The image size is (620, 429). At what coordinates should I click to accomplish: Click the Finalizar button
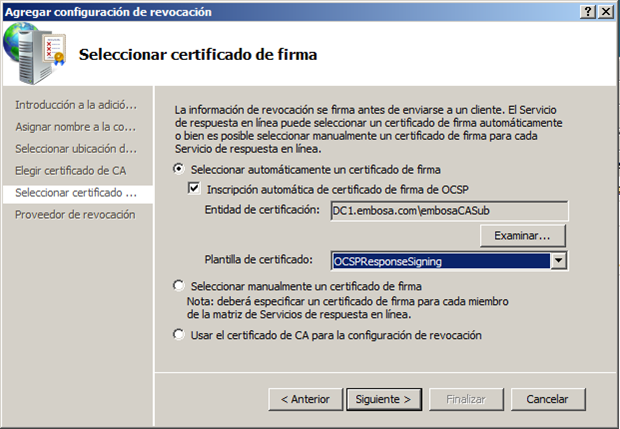465,399
